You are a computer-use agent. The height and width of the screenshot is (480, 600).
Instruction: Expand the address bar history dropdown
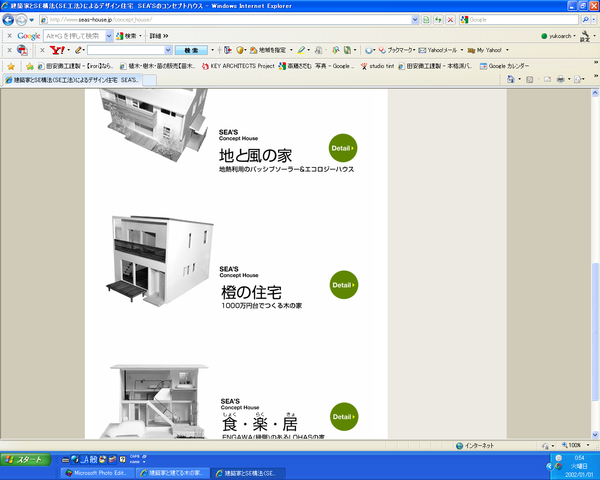415,20
